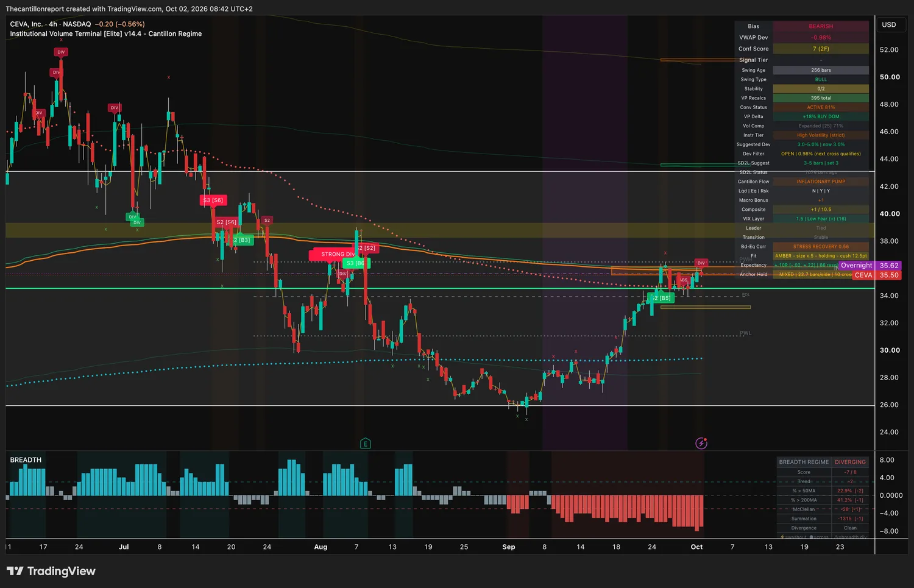Click the red "CEVA" price tag
This screenshot has height=588, width=914.
pyautogui.click(x=863, y=275)
